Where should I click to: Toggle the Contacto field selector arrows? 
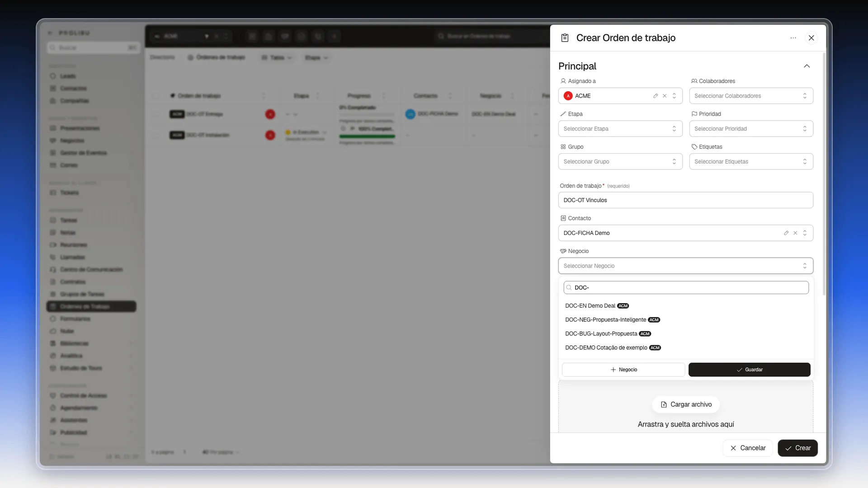click(805, 233)
